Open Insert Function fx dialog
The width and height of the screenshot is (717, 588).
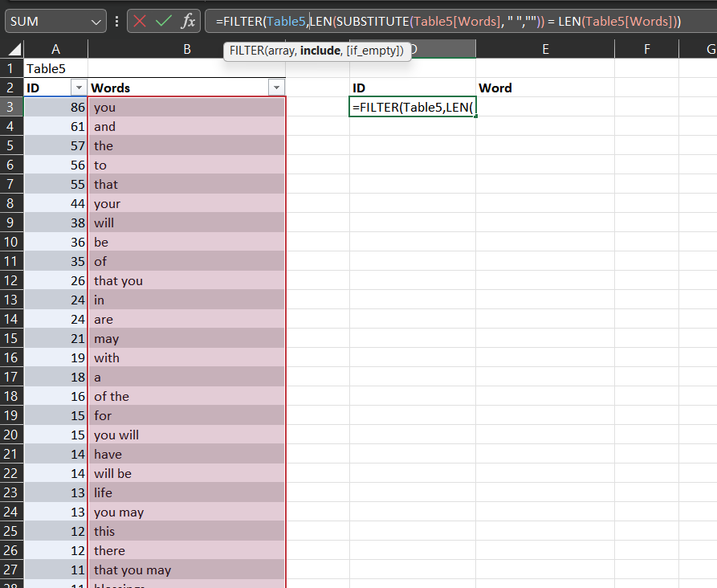pos(188,21)
